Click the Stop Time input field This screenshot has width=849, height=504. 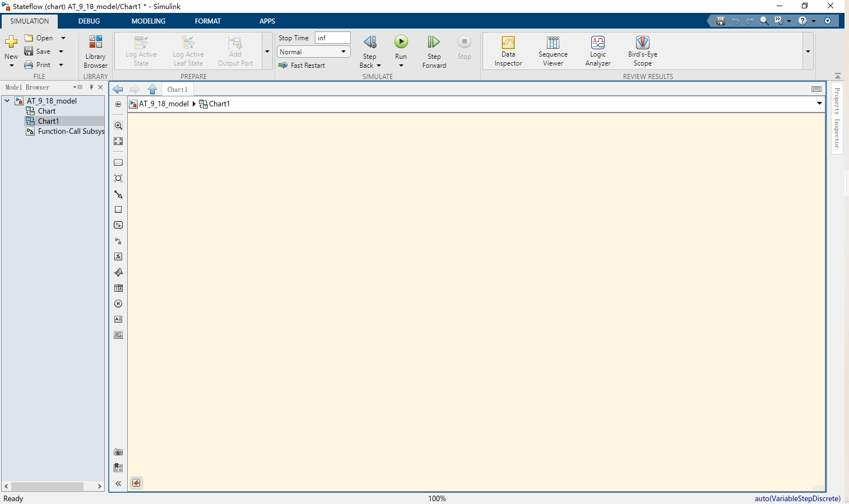tap(333, 38)
